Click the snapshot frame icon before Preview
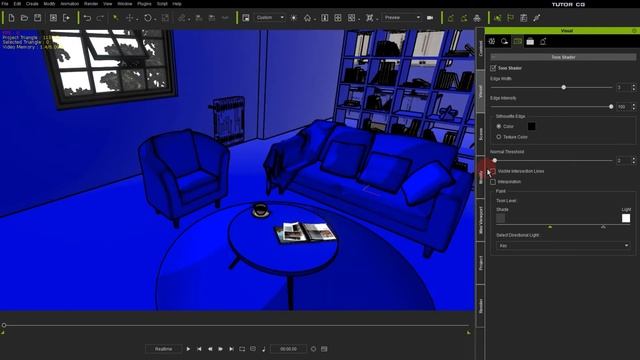Image resolution: width=640 pixels, height=360 pixels. tap(369, 18)
